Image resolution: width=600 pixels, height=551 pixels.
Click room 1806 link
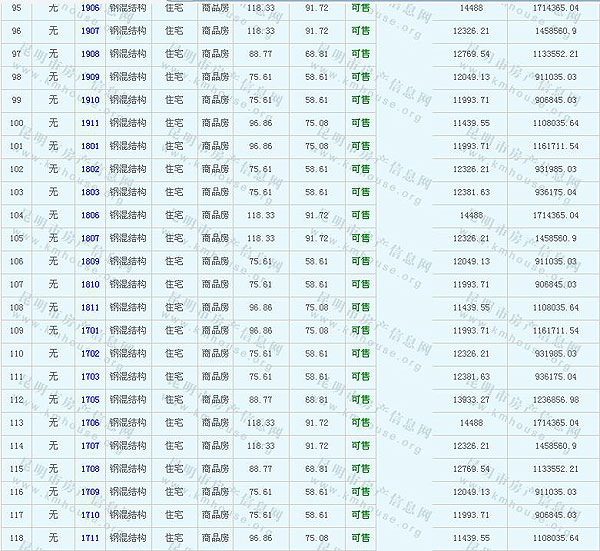tap(90, 215)
